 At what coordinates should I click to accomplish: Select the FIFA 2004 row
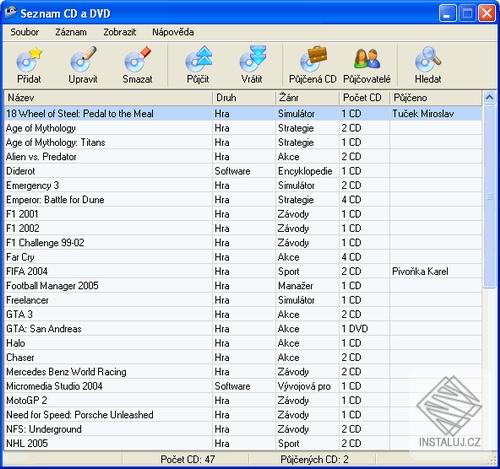(243, 271)
